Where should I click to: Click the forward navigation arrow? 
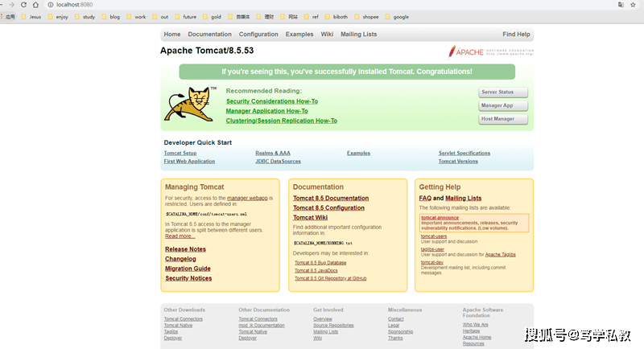point(11,5)
